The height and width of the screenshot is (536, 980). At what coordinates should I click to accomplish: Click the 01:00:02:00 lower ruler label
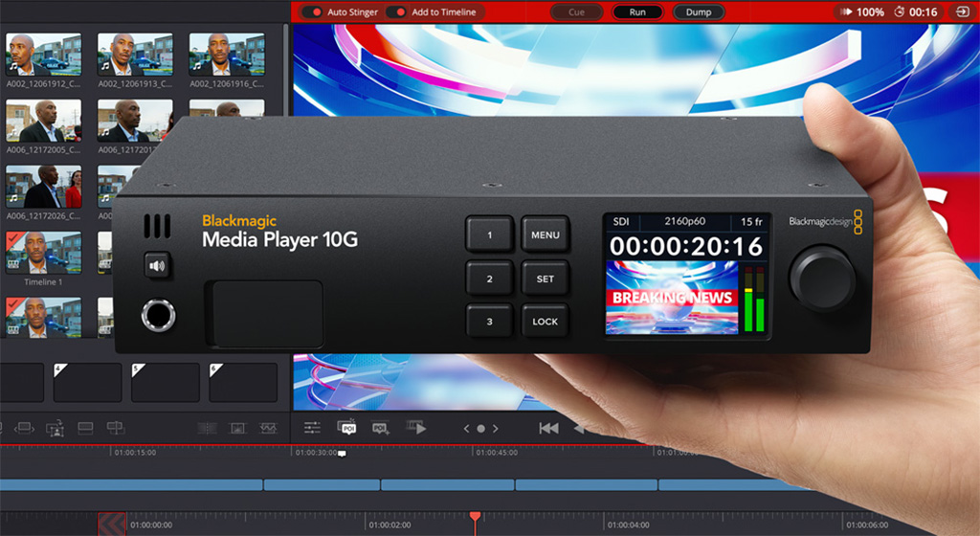point(390,525)
